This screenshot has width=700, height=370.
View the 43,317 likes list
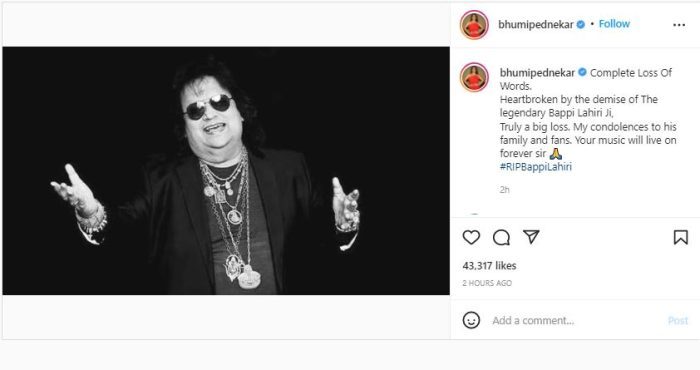coord(489,266)
